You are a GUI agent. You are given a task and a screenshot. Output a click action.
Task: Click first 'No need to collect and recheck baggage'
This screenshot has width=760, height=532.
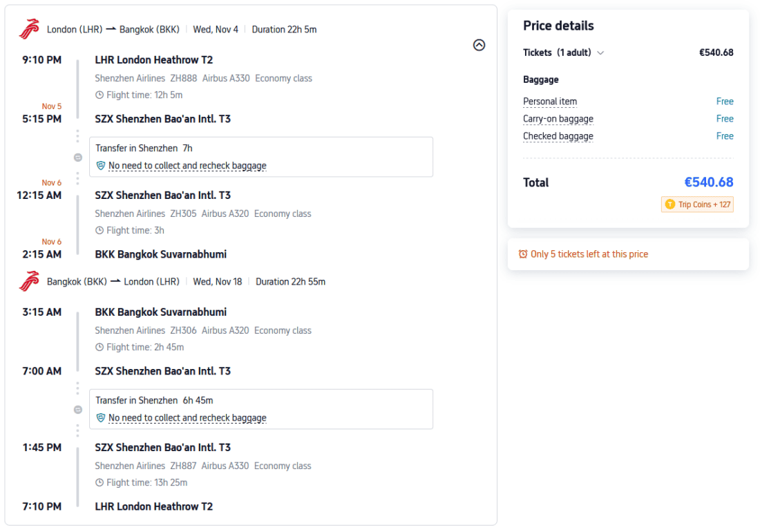tap(187, 166)
